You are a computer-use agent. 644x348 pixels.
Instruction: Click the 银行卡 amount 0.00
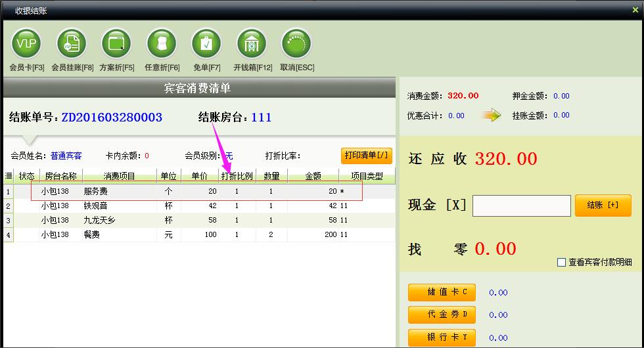pos(498,337)
